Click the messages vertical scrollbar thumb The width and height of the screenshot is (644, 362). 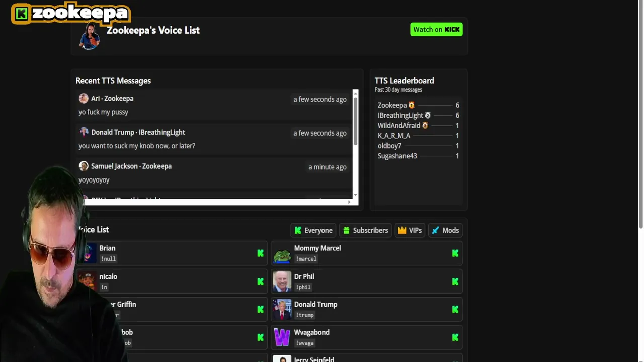[x=355, y=121]
